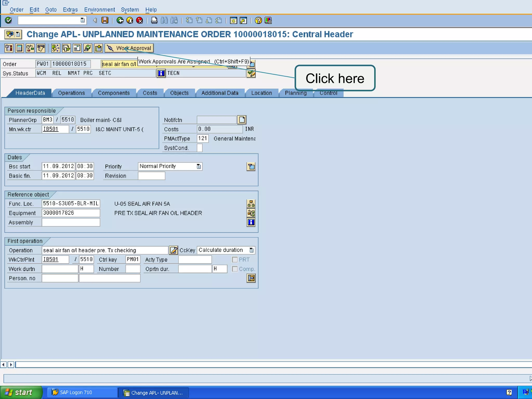Tick the Comp. checkbox

(235, 269)
